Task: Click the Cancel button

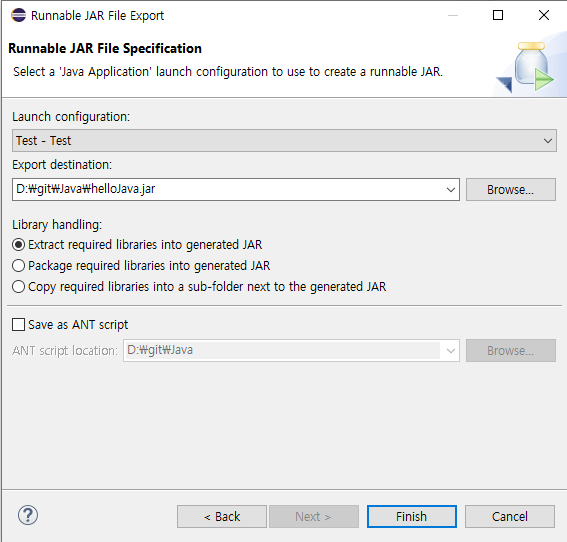Action: (x=510, y=516)
